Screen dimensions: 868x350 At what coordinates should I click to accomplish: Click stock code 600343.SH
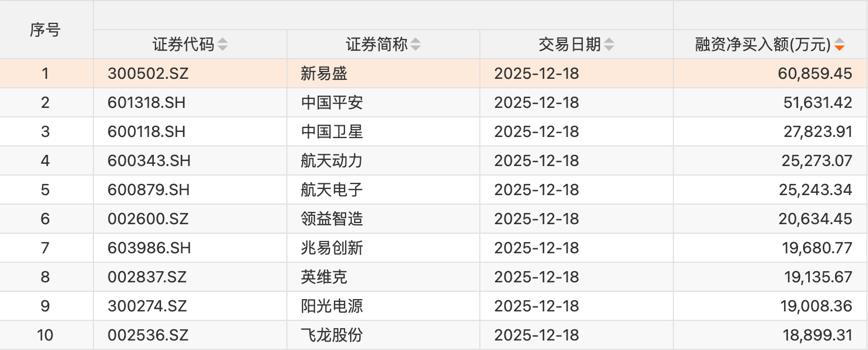click(149, 161)
